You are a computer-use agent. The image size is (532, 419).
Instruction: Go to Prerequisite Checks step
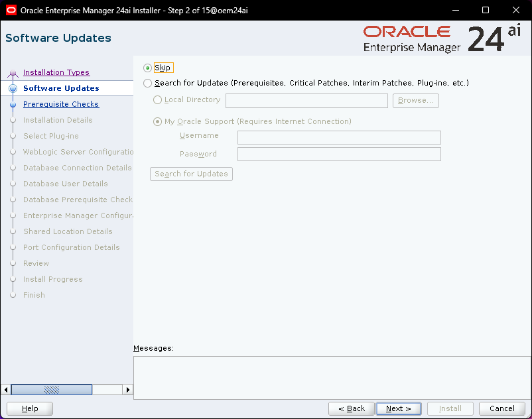61,104
